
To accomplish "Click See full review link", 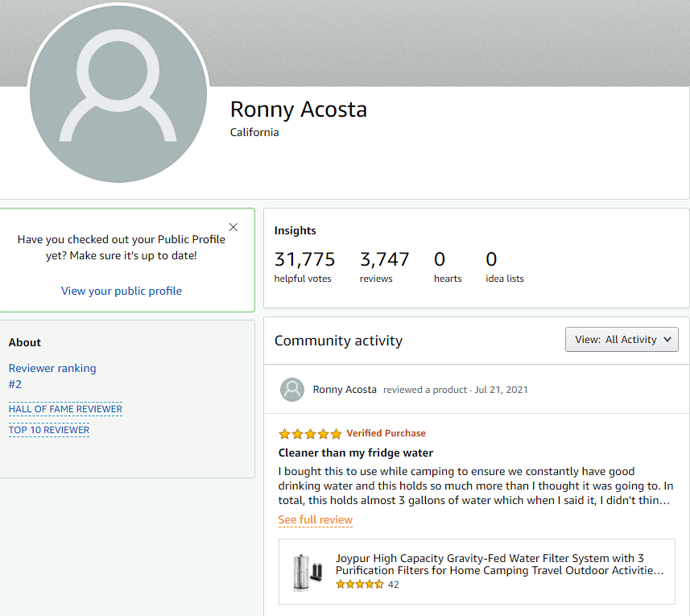I will (316, 519).
